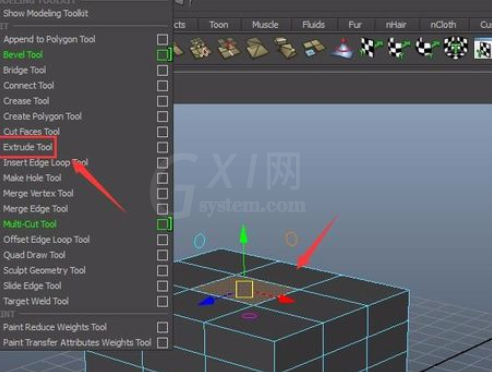Click the cyan circle handle in viewport
The height and width of the screenshot is (372, 492).
pos(199,241)
